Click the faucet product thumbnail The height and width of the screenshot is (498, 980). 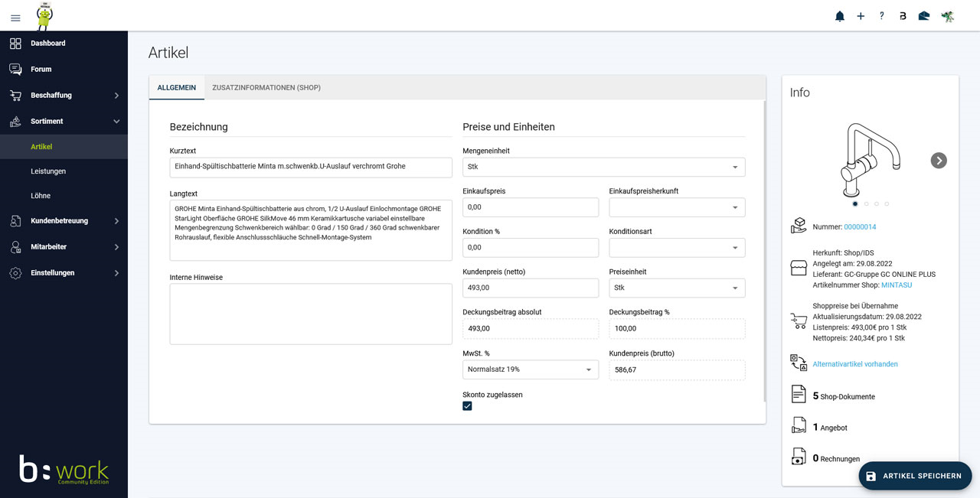(870, 160)
